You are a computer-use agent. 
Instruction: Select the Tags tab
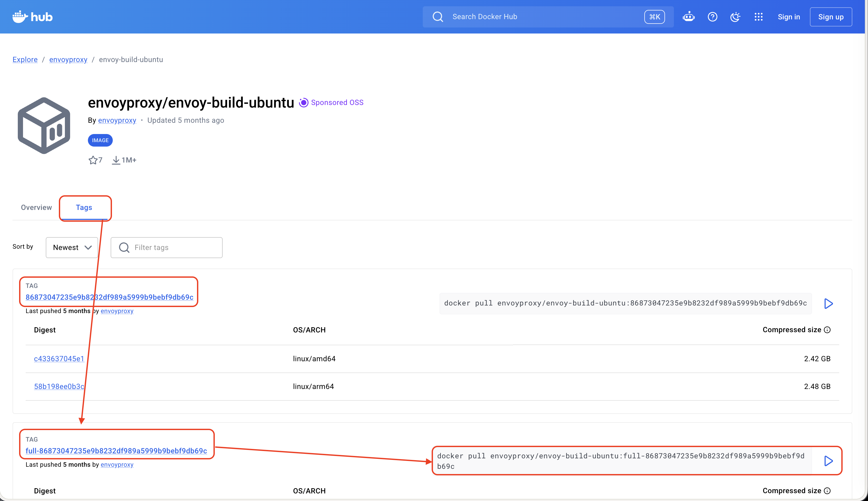[x=84, y=207]
